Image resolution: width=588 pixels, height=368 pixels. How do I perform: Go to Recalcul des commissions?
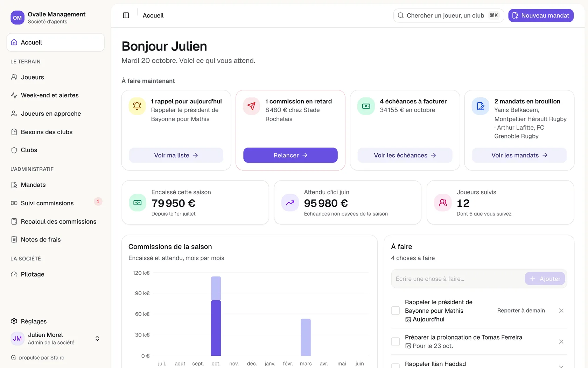[x=55, y=222]
